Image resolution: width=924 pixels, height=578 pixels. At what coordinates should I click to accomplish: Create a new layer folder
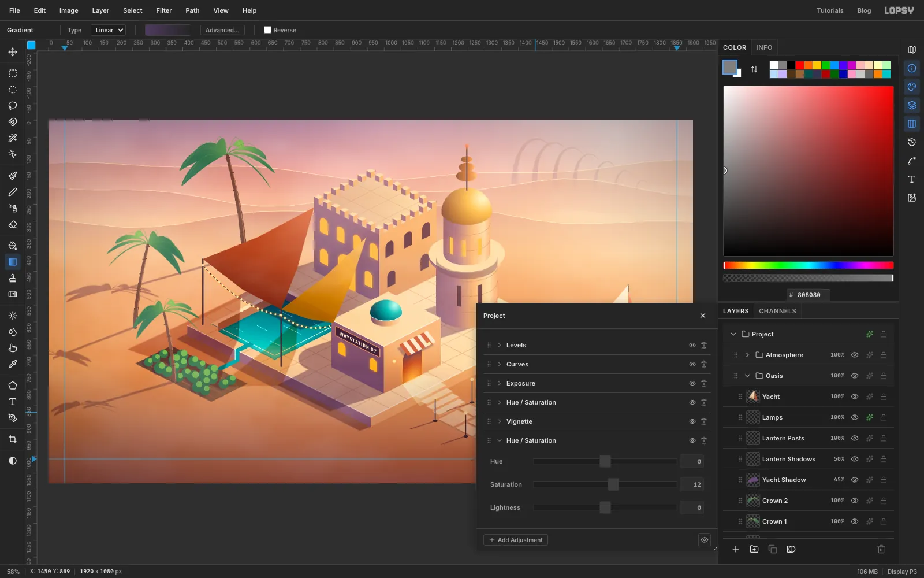tap(754, 549)
